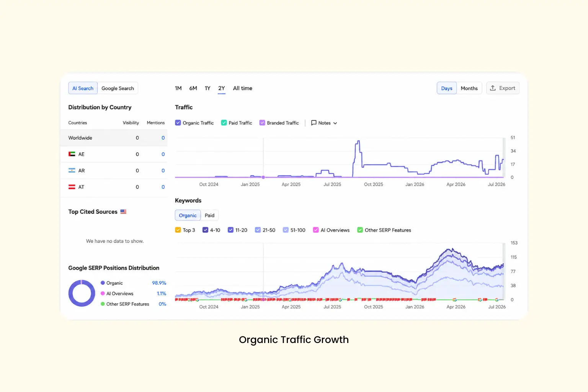Select the 1M time range
Image resolution: width=588 pixels, height=392 pixels.
(x=178, y=88)
